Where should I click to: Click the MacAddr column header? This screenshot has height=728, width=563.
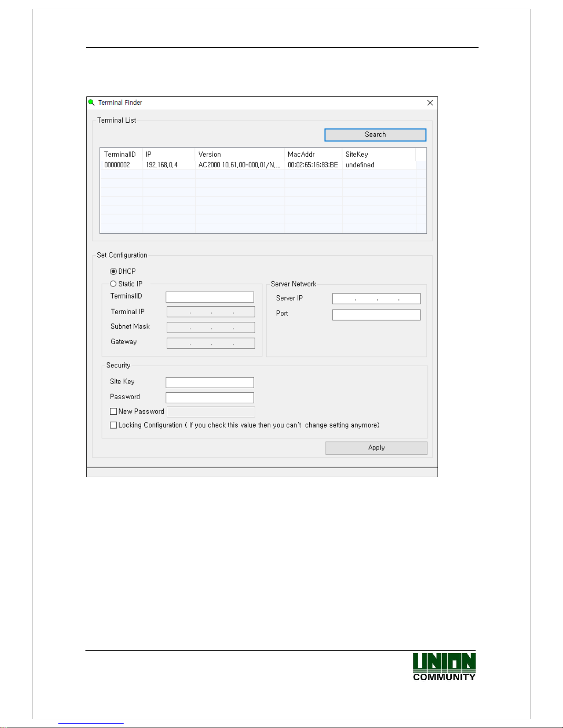point(301,154)
